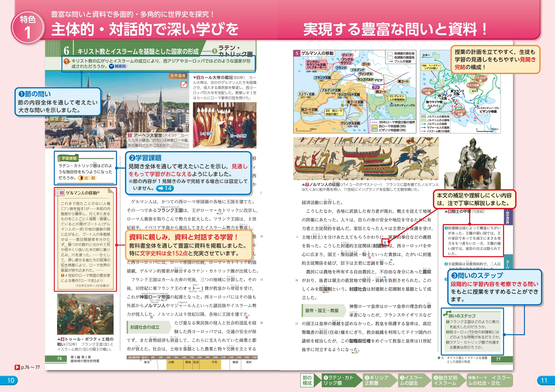Click the 第2編 第3章 footer text
Viewport: 555px width, 392px height.
point(85,359)
